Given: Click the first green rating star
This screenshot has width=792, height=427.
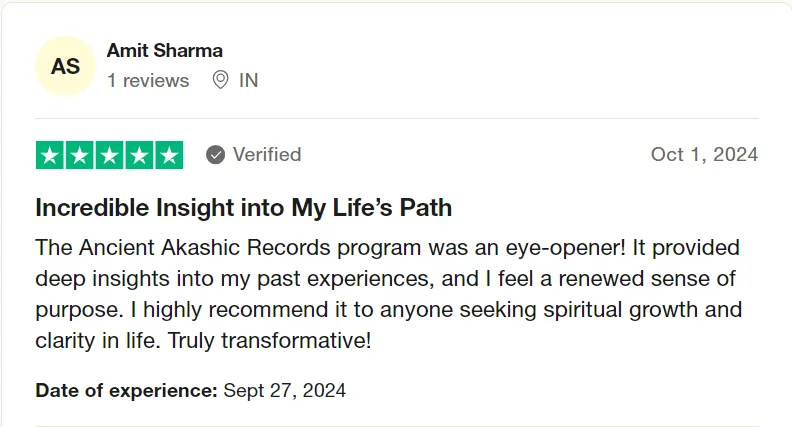Looking at the screenshot, I should pos(50,155).
